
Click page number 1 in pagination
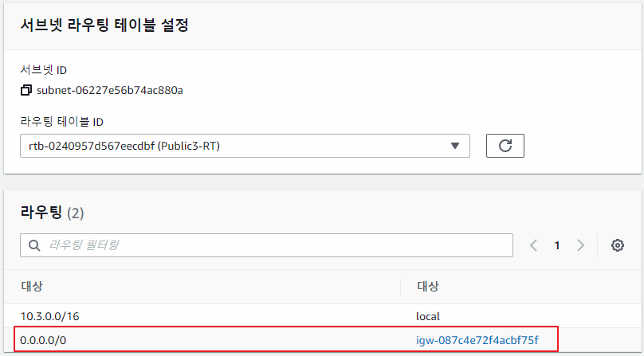tap(557, 245)
